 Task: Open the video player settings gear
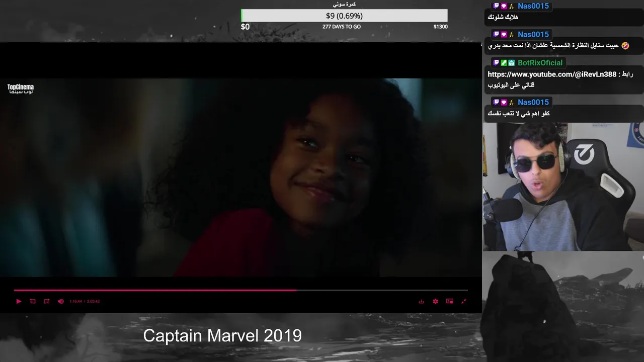(x=435, y=301)
